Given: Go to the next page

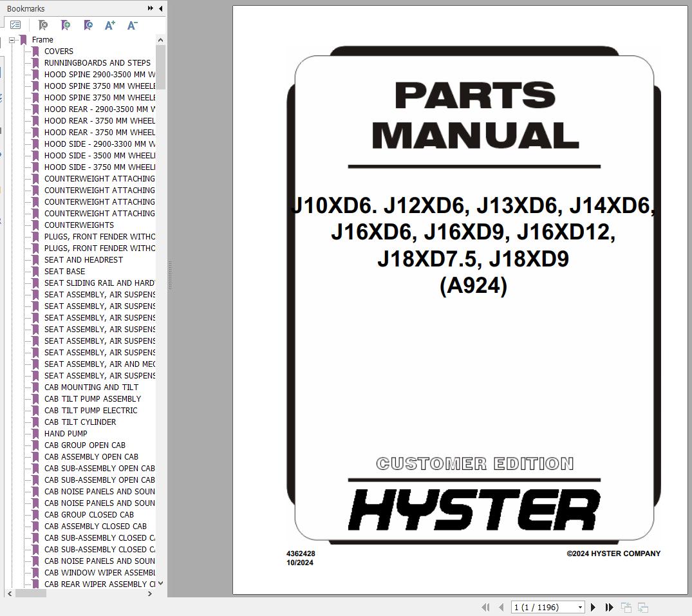Looking at the screenshot, I should coord(593,607).
